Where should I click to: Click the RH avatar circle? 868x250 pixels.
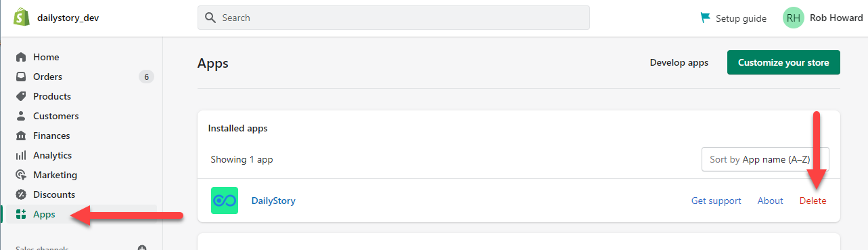794,18
